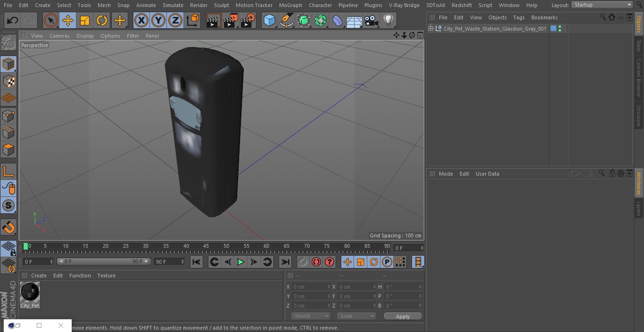Screen dimensions: 644x332
Task: Switch to Polygons mode
Action: [8, 150]
